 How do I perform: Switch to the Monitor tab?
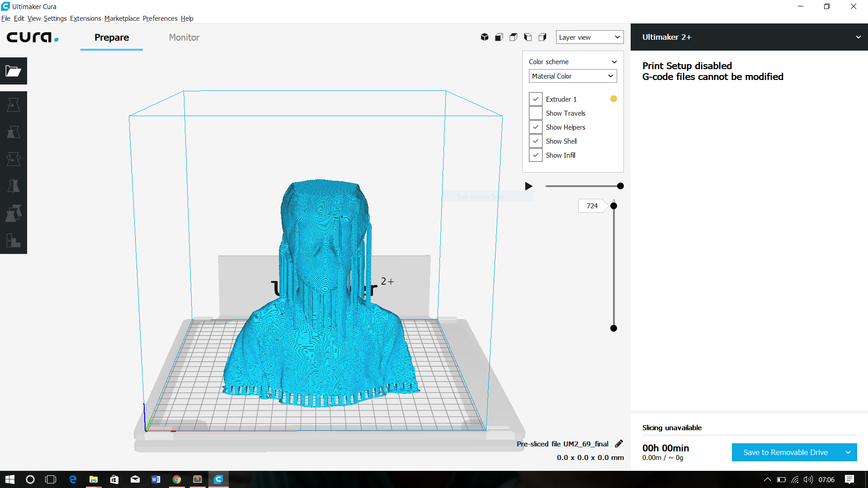pos(184,38)
